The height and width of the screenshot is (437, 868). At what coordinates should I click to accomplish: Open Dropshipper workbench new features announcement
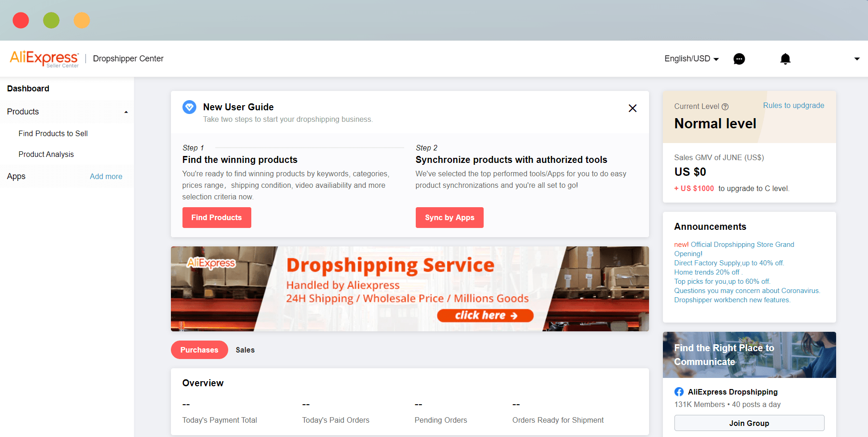click(732, 300)
